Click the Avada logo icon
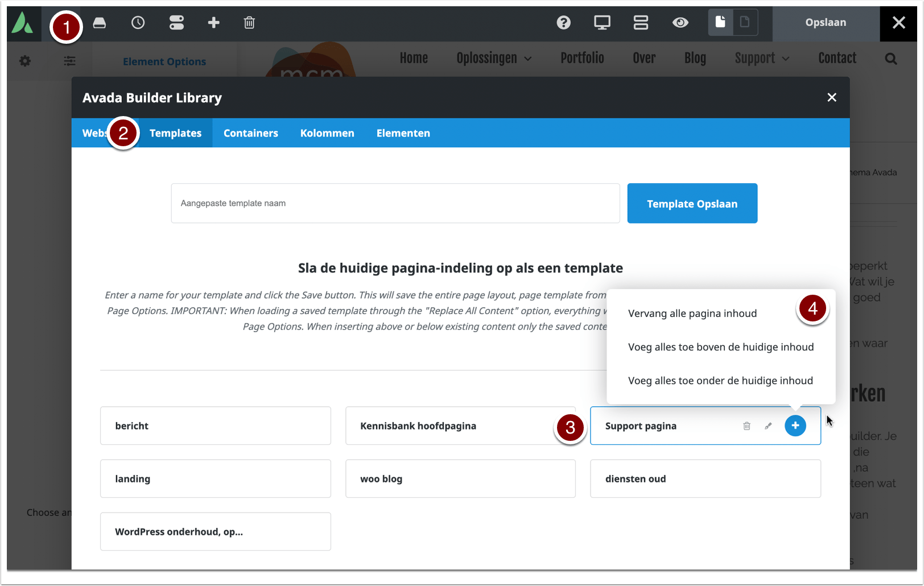 click(x=23, y=23)
